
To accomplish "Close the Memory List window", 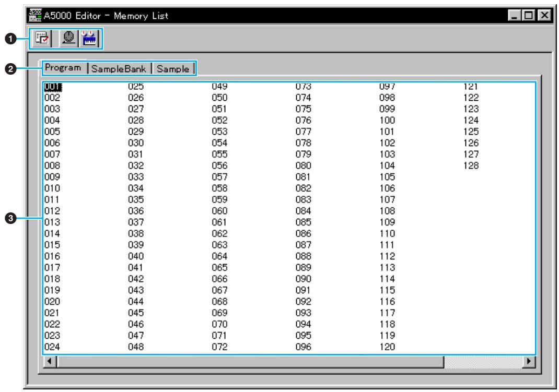I will point(545,15).
